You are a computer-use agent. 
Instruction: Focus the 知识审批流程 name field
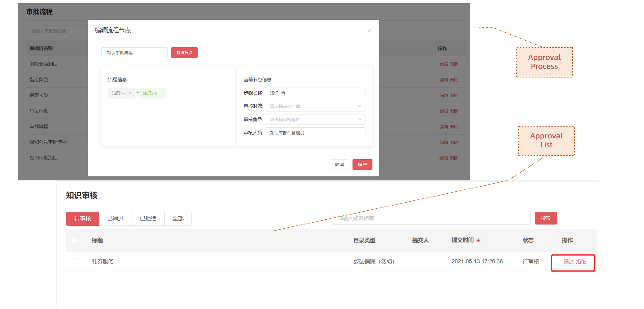click(x=134, y=53)
